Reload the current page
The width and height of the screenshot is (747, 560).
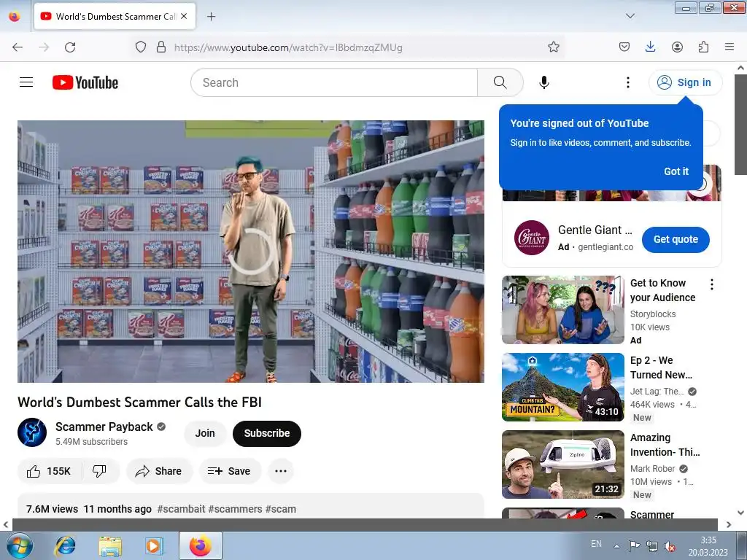(70, 47)
